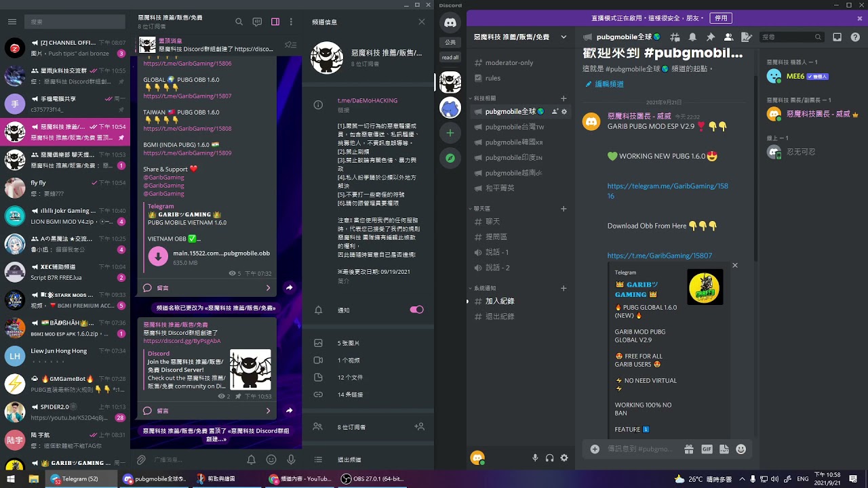Add a server in Discord
The height and width of the screenshot is (488, 868).
(x=450, y=134)
